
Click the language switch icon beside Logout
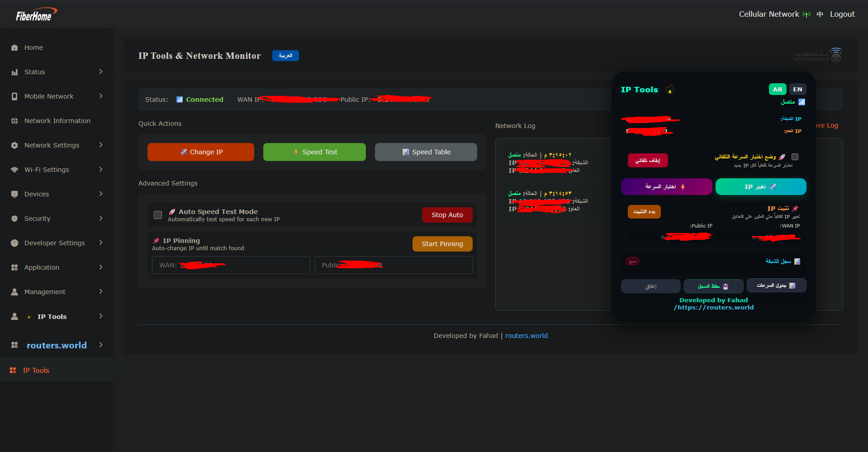[820, 14]
